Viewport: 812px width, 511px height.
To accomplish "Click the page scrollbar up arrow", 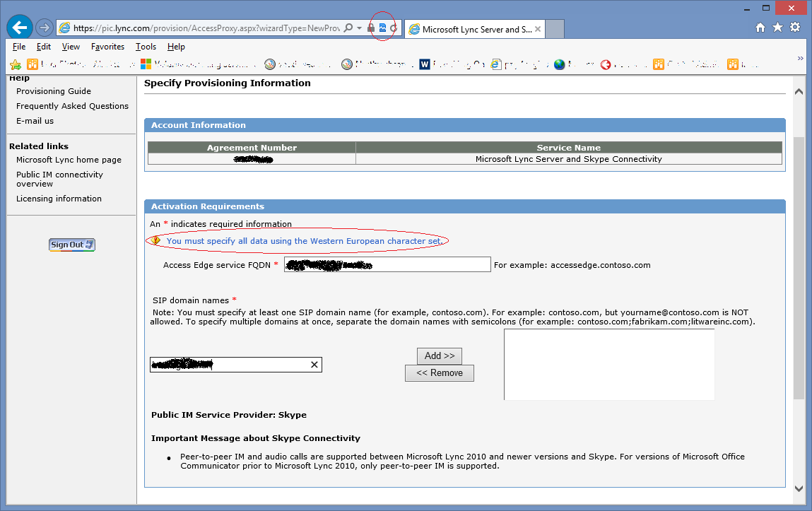I will coord(799,92).
